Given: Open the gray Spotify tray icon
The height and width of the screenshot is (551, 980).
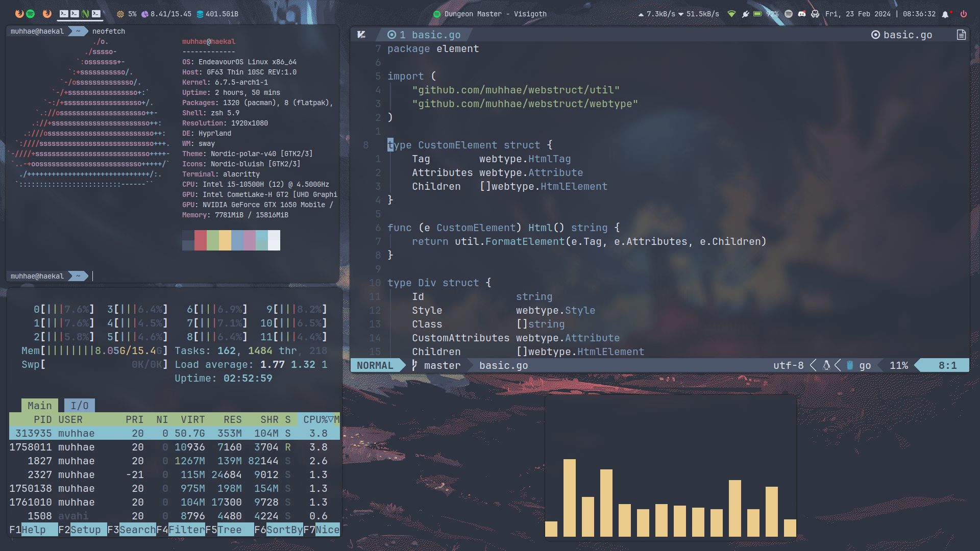Looking at the screenshot, I should pos(789,14).
